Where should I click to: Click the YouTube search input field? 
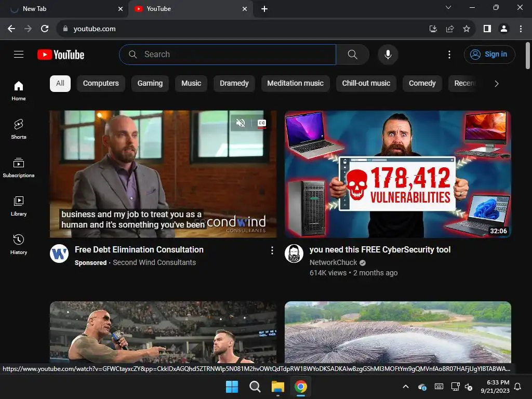click(x=228, y=54)
